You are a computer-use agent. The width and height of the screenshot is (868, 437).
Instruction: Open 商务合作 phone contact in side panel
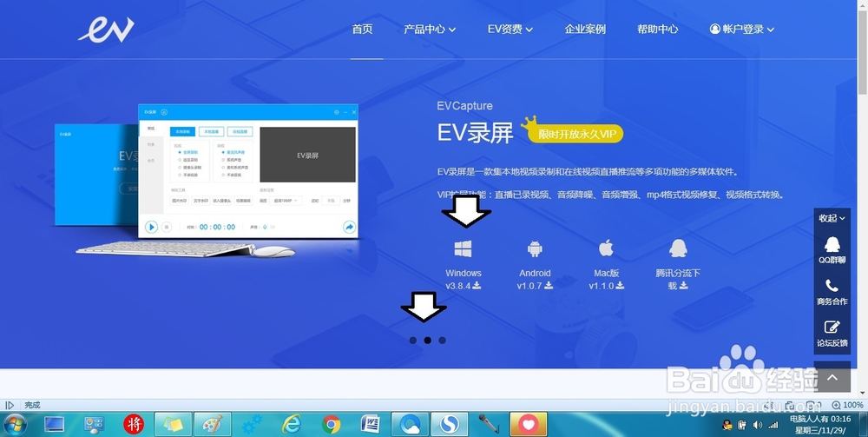pyautogui.click(x=832, y=293)
